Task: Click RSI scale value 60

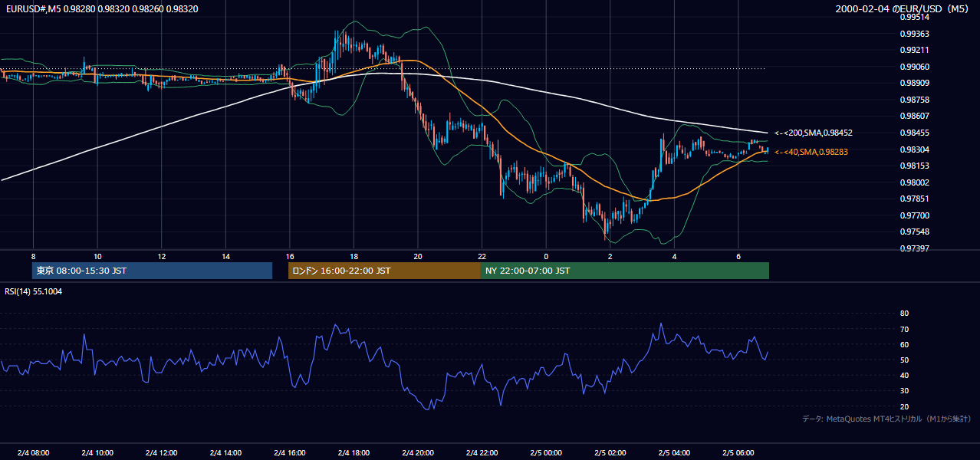Action: coord(904,344)
